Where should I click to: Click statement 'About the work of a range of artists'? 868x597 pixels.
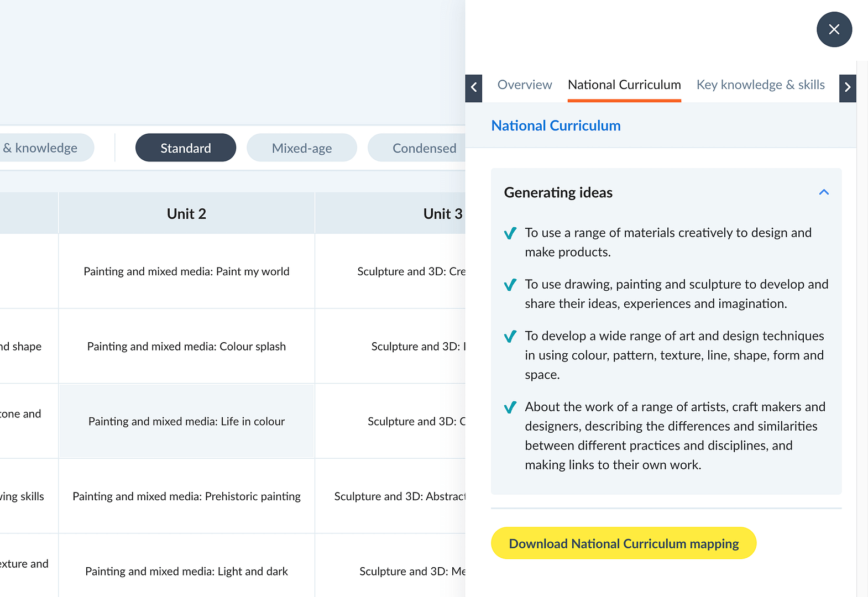pyautogui.click(x=675, y=436)
